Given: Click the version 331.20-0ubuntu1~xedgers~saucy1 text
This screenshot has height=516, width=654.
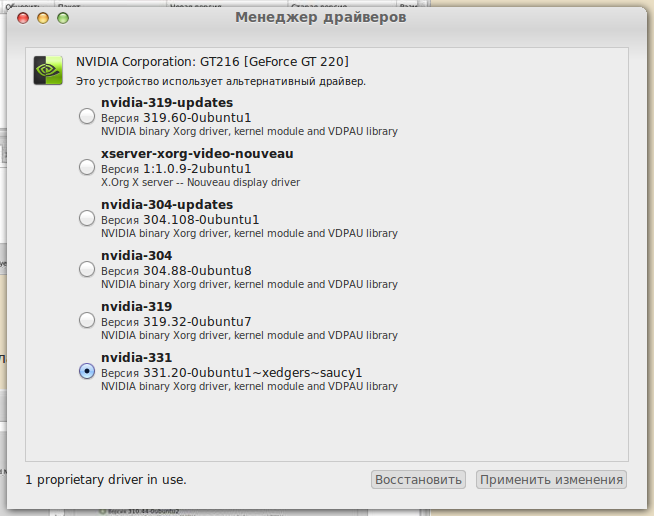Looking at the screenshot, I should tap(253, 373).
